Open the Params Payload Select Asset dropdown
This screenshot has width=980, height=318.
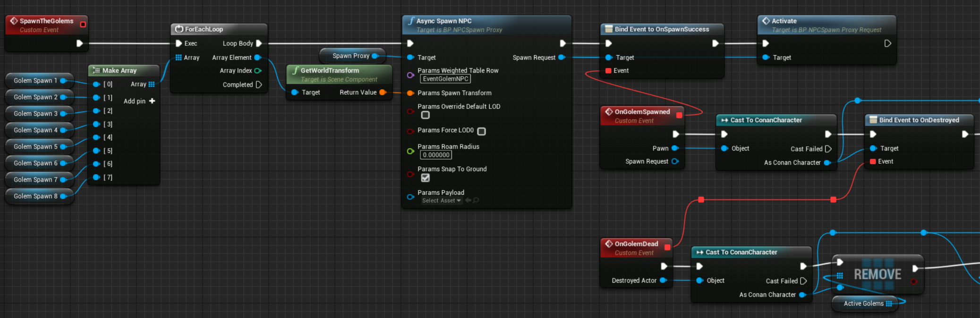pos(442,201)
